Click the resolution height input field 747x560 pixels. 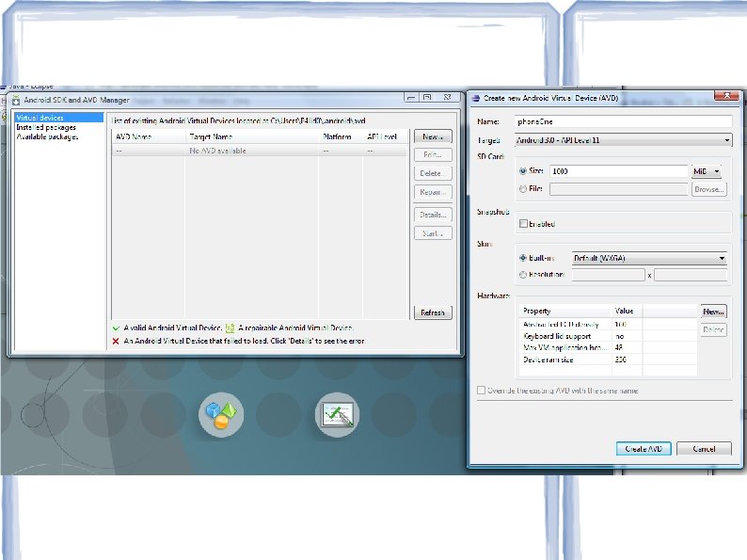691,275
